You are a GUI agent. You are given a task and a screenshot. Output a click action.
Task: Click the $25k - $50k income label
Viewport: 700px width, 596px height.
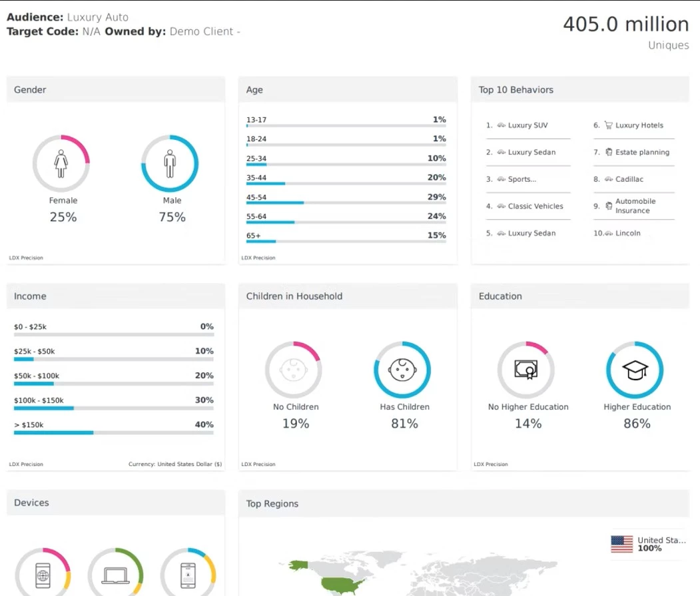pyautogui.click(x=35, y=351)
